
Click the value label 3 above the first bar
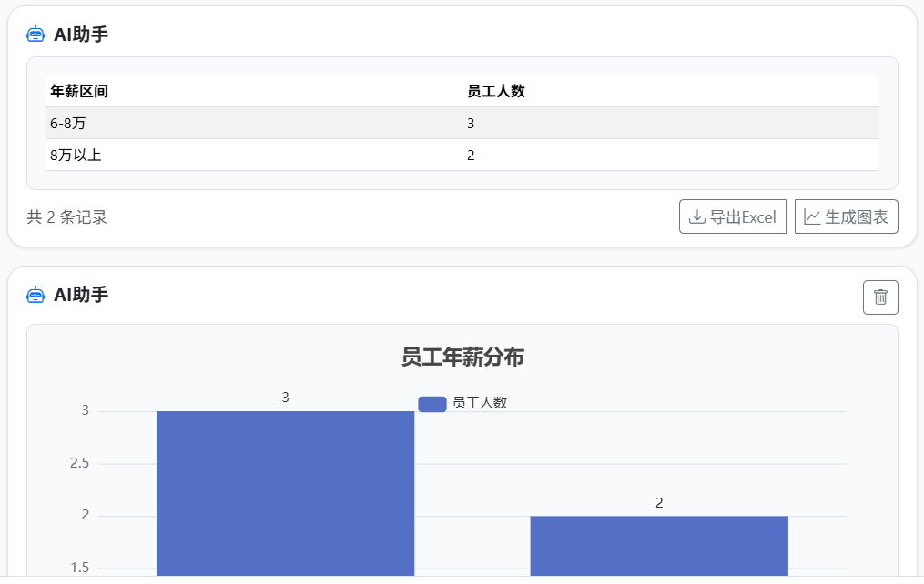(285, 397)
